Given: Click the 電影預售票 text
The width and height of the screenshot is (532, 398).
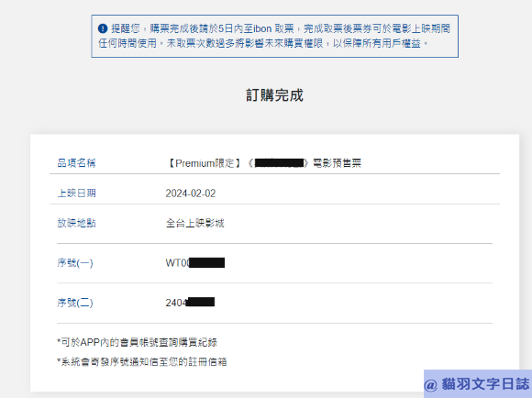Looking at the screenshot, I should tap(337, 163).
